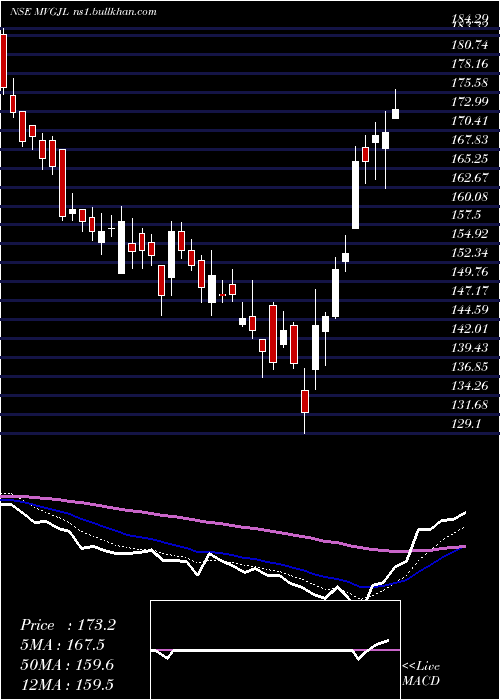The image size is (500, 700).
Task: Click the <<Live MACD label
Action: click(421, 674)
